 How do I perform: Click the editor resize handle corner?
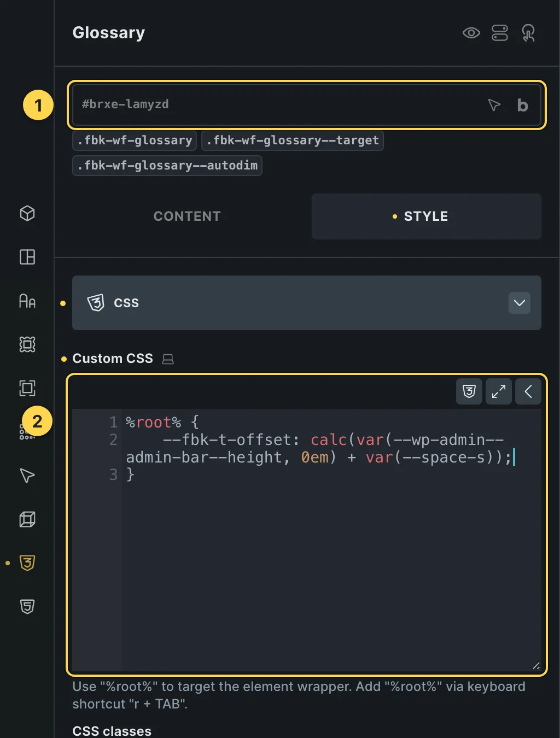[536, 665]
